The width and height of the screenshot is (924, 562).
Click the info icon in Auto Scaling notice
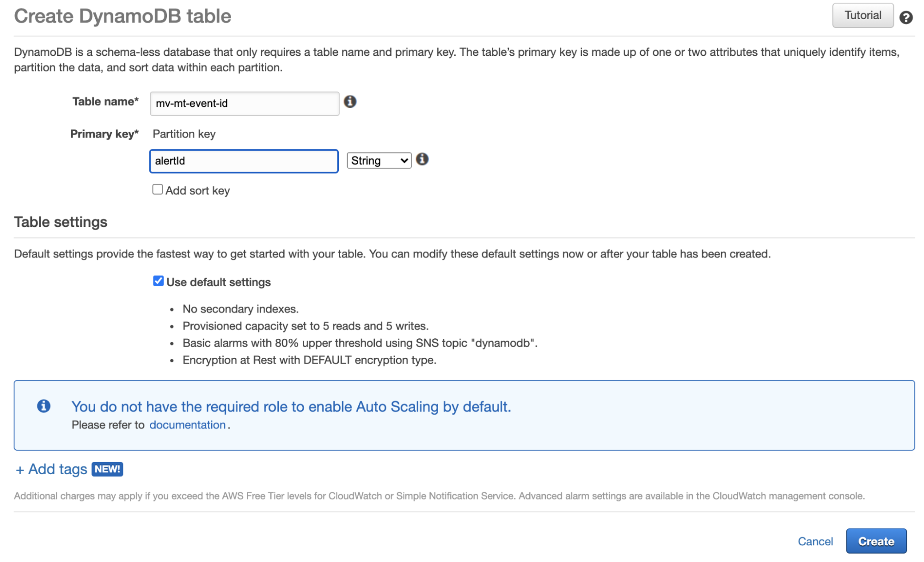44,406
